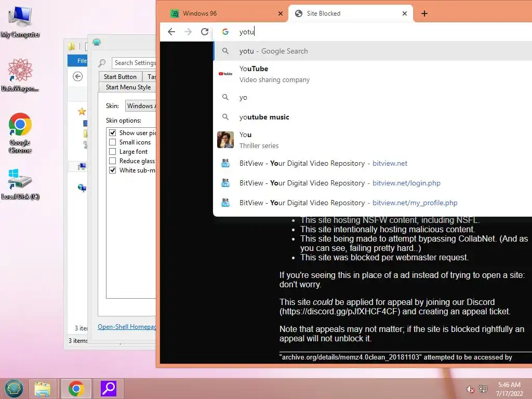Open Local Disk (C) desktop shortcut
532x399 pixels.
tap(20, 183)
